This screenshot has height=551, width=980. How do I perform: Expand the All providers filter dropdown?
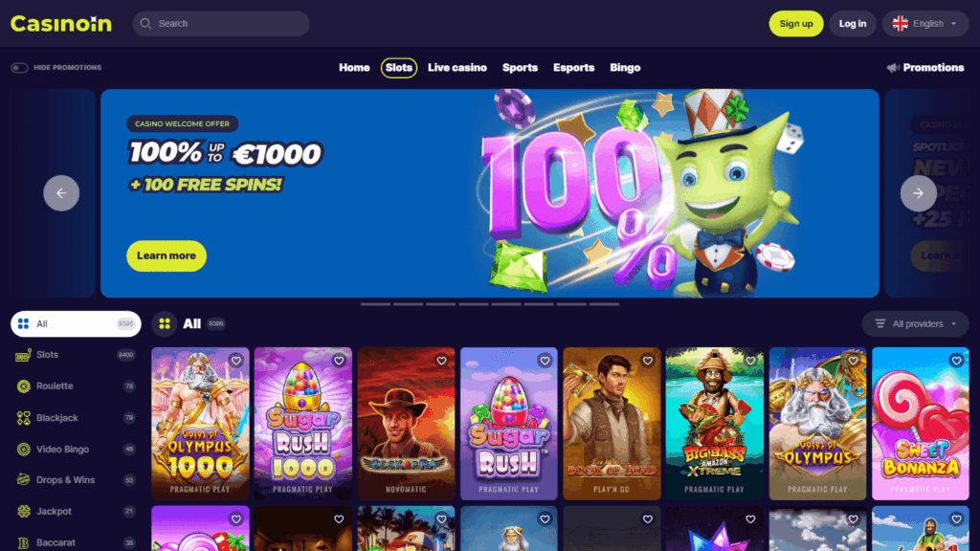(916, 323)
